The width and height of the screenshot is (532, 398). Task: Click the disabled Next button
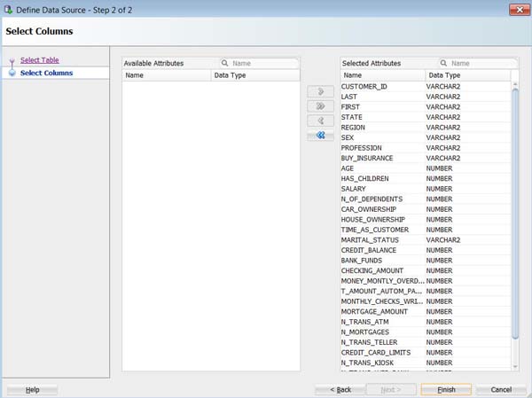click(x=391, y=390)
